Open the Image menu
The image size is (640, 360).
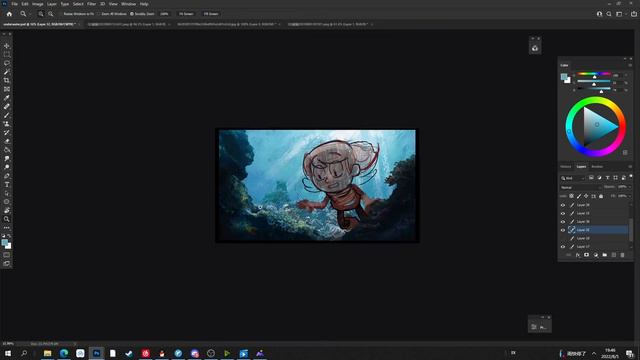point(38,4)
